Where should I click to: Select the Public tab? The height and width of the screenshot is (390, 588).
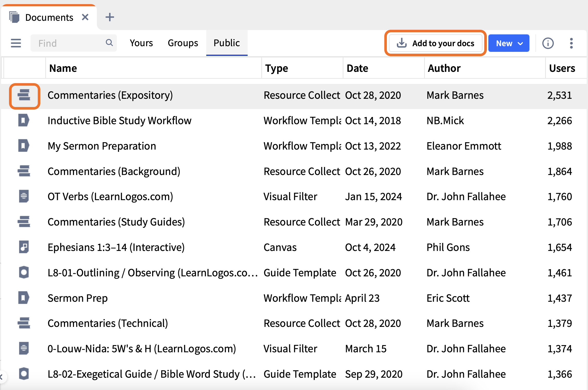[x=227, y=43]
